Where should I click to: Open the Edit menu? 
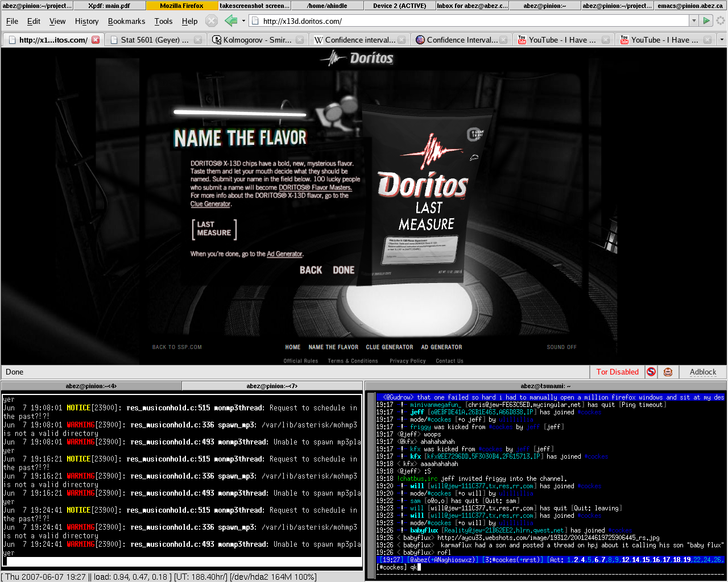click(34, 21)
